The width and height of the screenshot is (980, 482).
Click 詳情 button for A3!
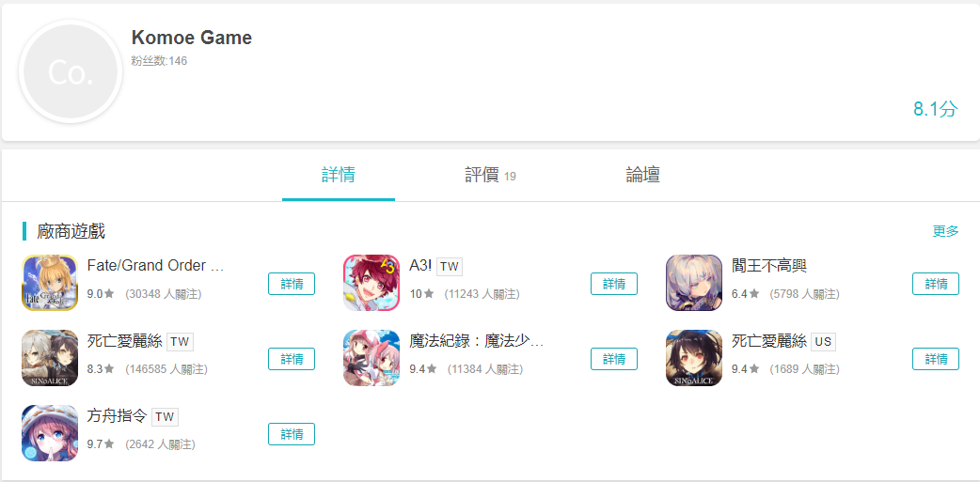(x=614, y=284)
